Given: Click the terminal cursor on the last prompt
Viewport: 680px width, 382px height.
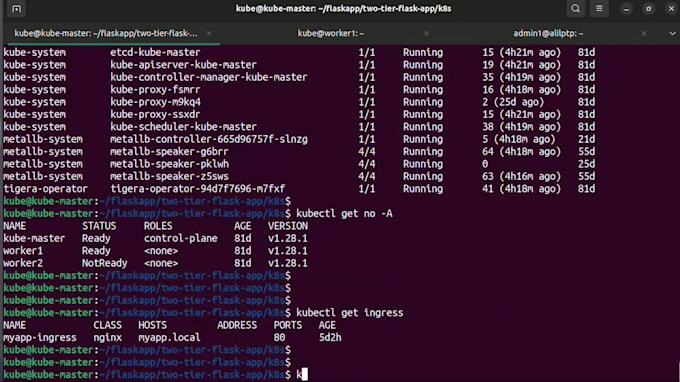Looking at the screenshot, I should pos(304,374).
